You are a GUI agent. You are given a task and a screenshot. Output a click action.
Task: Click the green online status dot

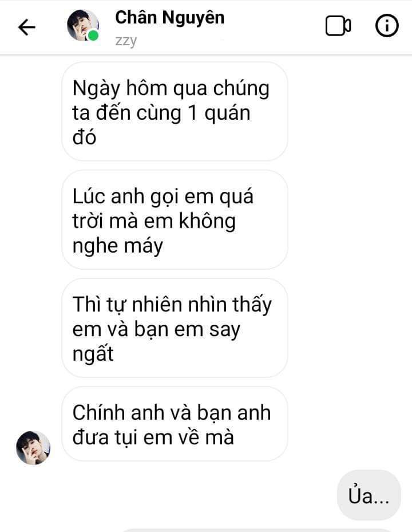coord(93,36)
